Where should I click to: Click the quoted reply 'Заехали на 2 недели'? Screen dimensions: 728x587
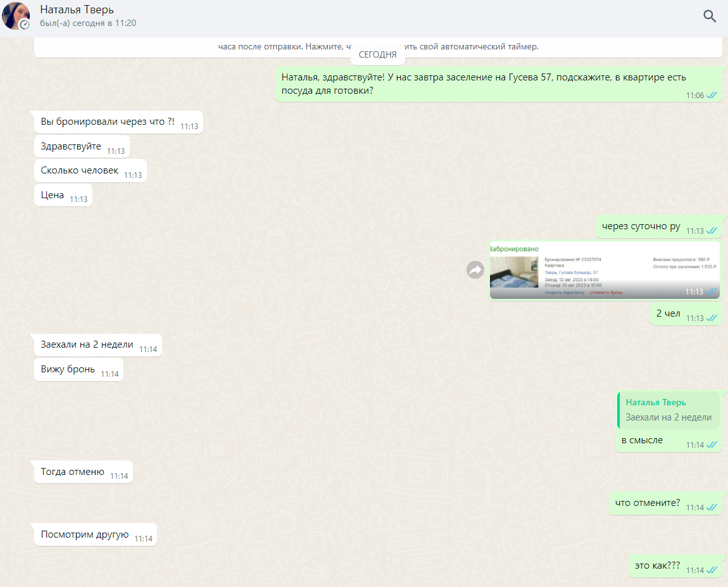coord(668,410)
